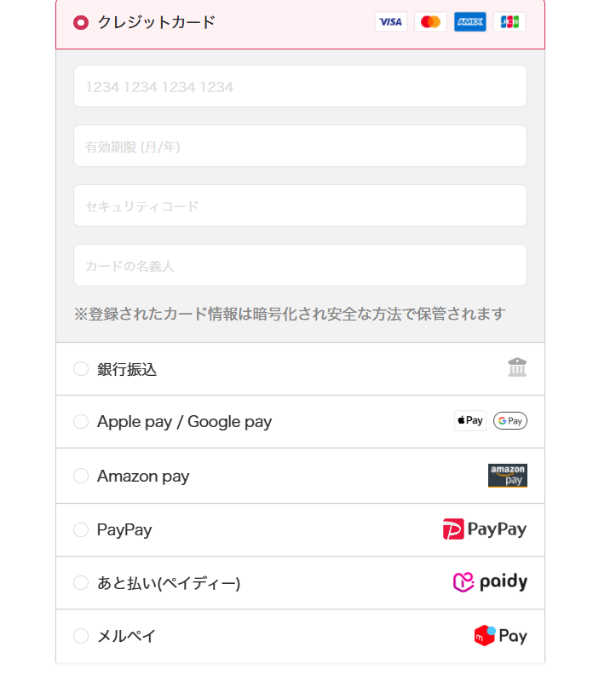Screen dimensions: 616x676
Task: Select the クレジットカード radio button
Action: click(x=81, y=22)
